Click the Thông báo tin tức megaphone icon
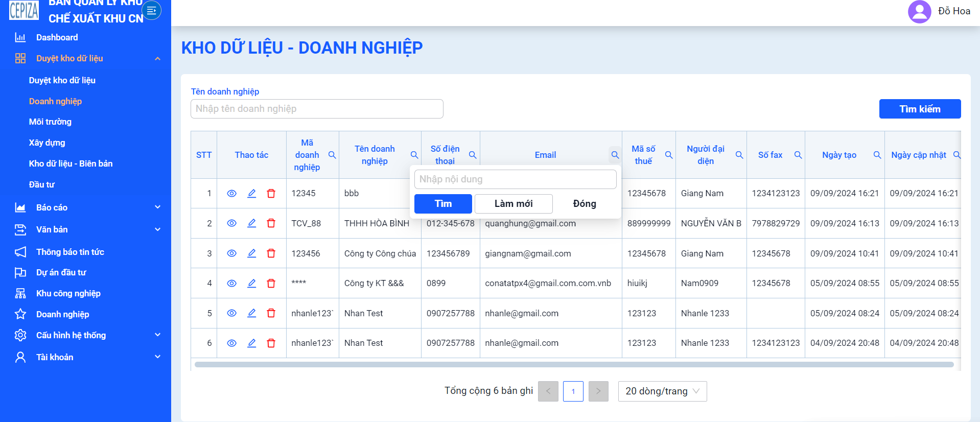 click(x=20, y=252)
